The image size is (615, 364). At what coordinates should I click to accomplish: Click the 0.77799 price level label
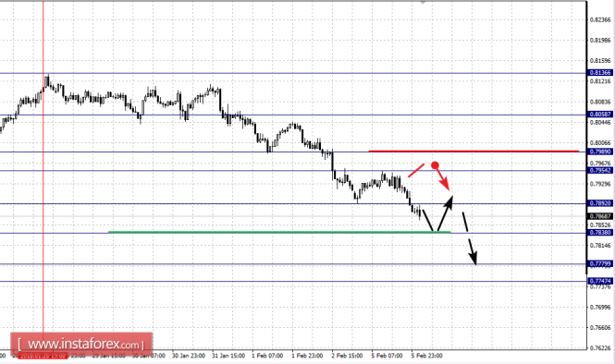tap(600, 264)
